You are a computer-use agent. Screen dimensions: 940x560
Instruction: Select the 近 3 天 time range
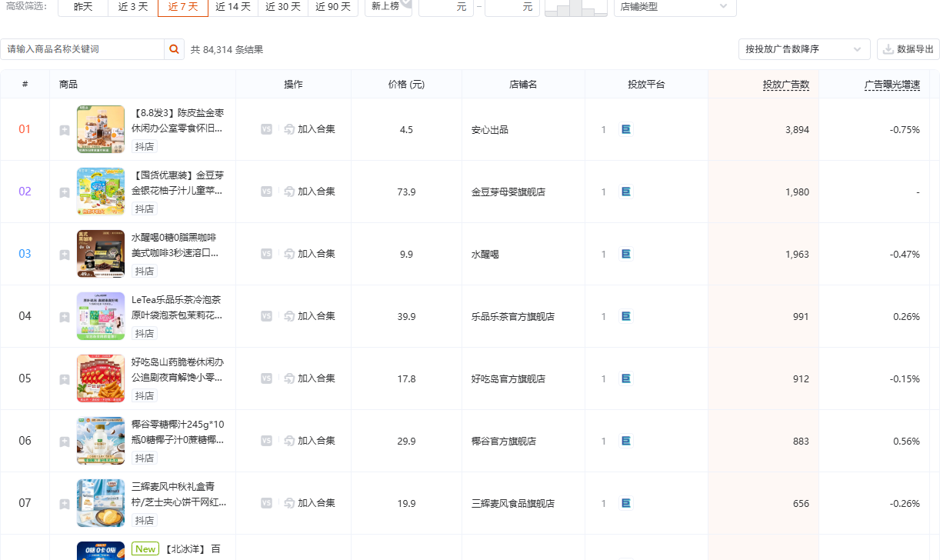133,6
